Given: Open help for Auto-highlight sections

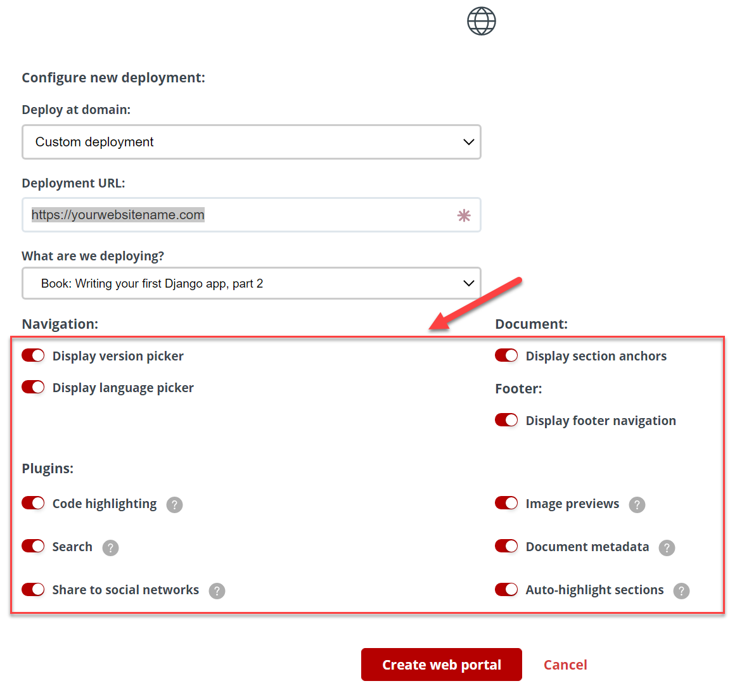Looking at the screenshot, I should click(x=681, y=590).
